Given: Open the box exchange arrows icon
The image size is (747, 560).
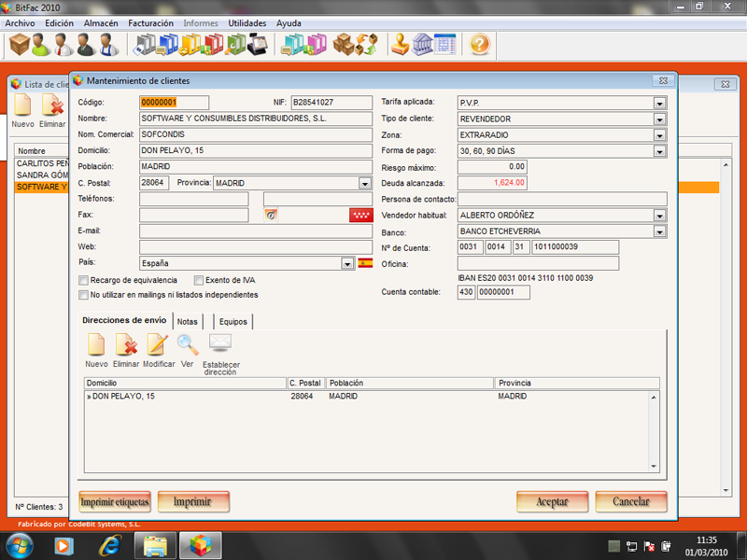Looking at the screenshot, I should point(366,44).
